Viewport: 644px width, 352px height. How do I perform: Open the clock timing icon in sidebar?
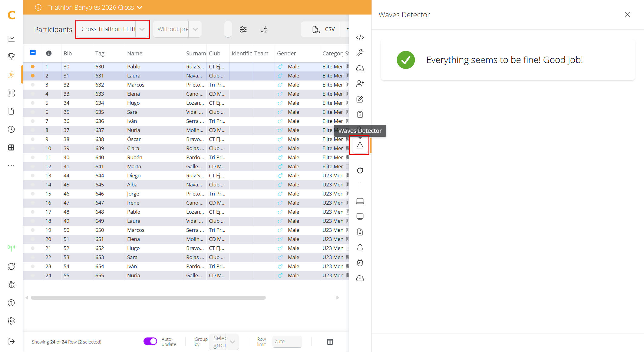(11, 129)
